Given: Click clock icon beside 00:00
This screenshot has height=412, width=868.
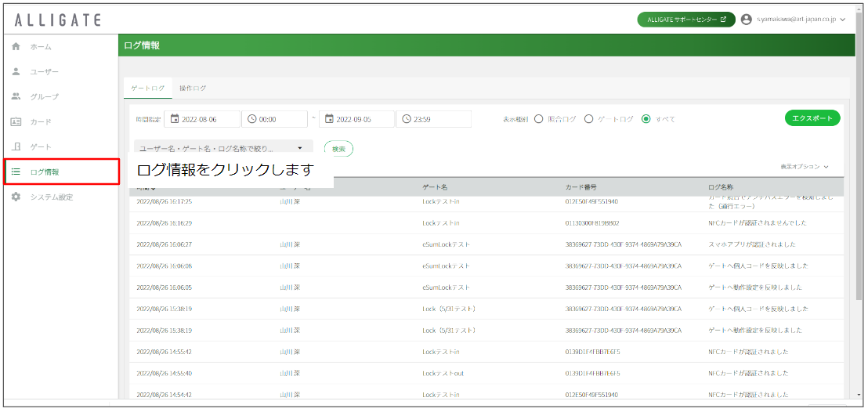Looking at the screenshot, I should click(x=252, y=119).
